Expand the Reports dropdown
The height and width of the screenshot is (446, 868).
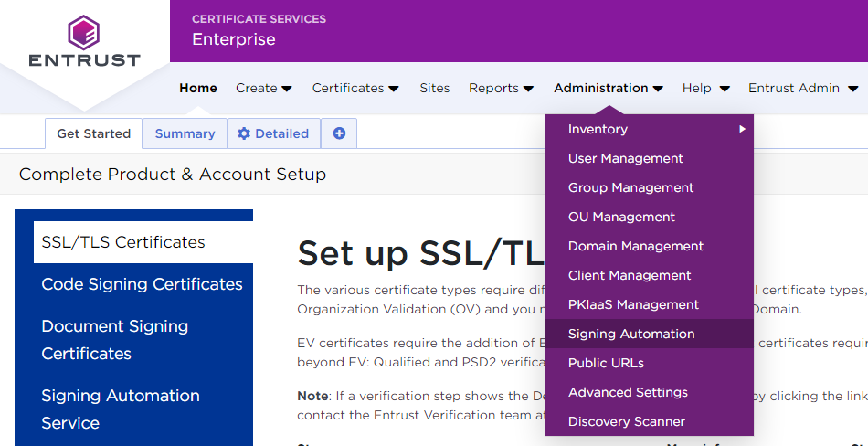point(501,88)
